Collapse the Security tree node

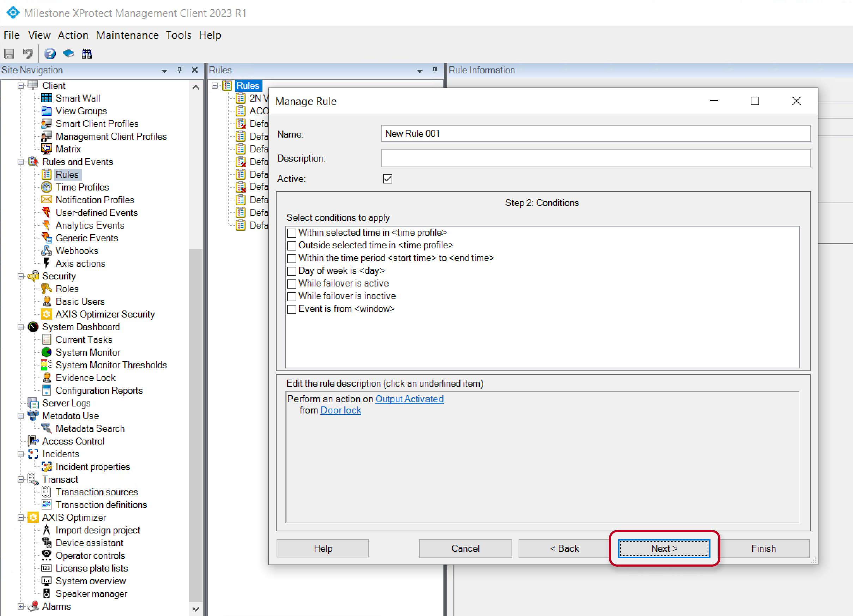tap(21, 276)
